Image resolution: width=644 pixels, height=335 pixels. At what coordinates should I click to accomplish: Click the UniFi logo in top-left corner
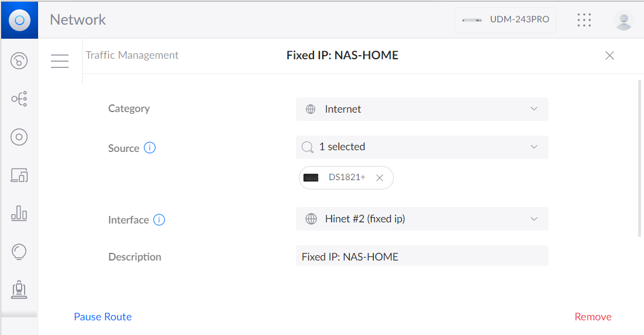[19, 20]
